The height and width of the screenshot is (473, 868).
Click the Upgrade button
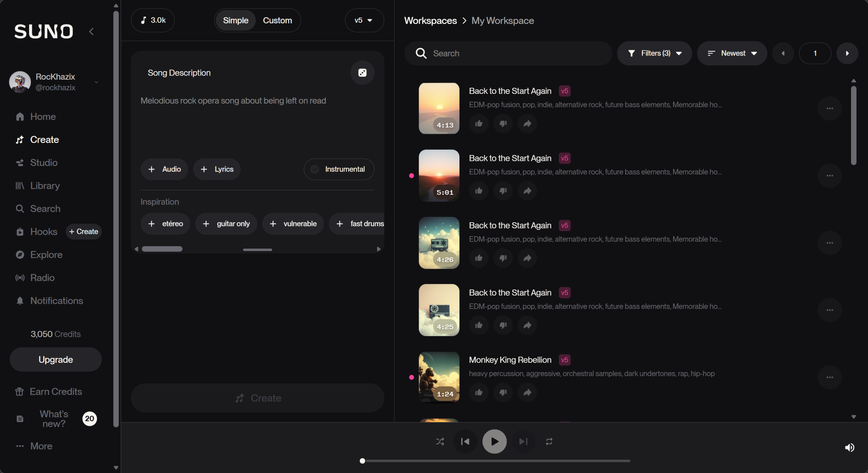(x=56, y=359)
